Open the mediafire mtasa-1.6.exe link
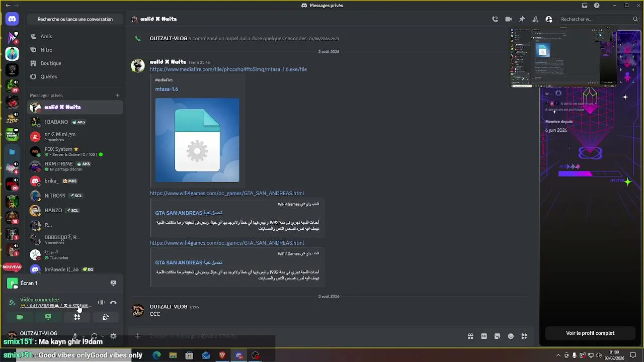 click(x=228, y=69)
